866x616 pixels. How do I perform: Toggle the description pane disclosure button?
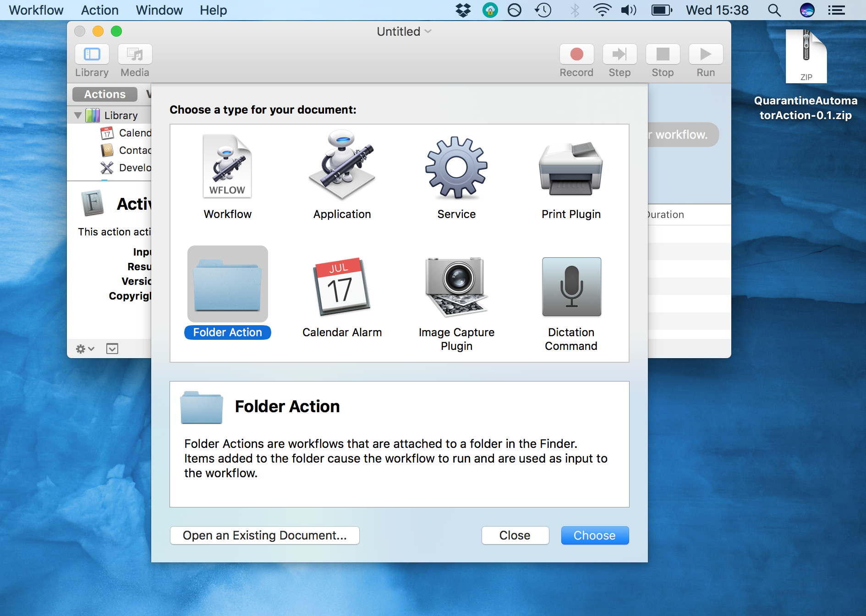(112, 349)
